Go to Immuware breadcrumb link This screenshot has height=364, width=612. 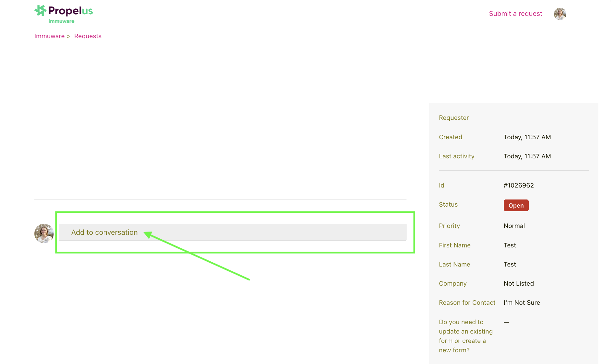pos(50,36)
